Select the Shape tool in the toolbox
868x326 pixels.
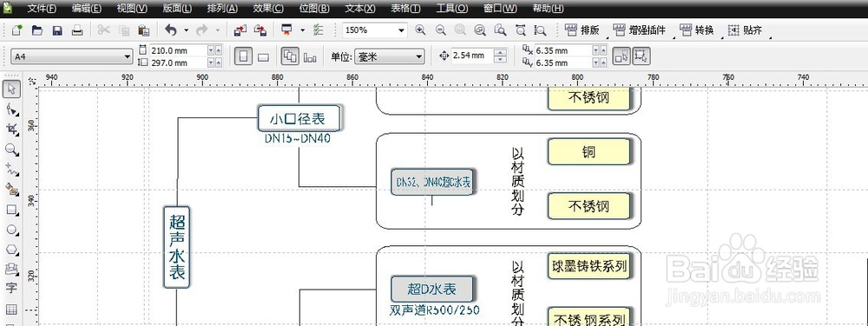(11, 110)
